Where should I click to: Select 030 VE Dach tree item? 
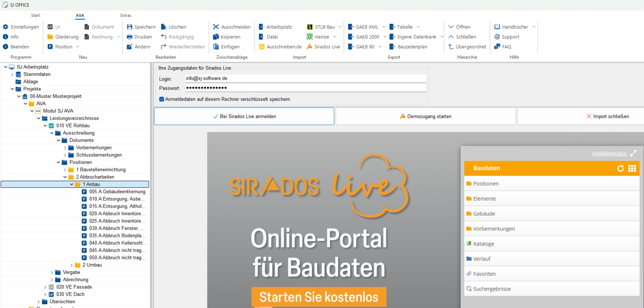coord(67,294)
